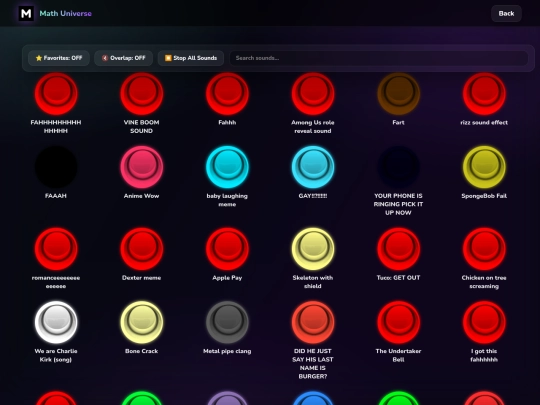Play the Skeleton with shield button

point(313,249)
